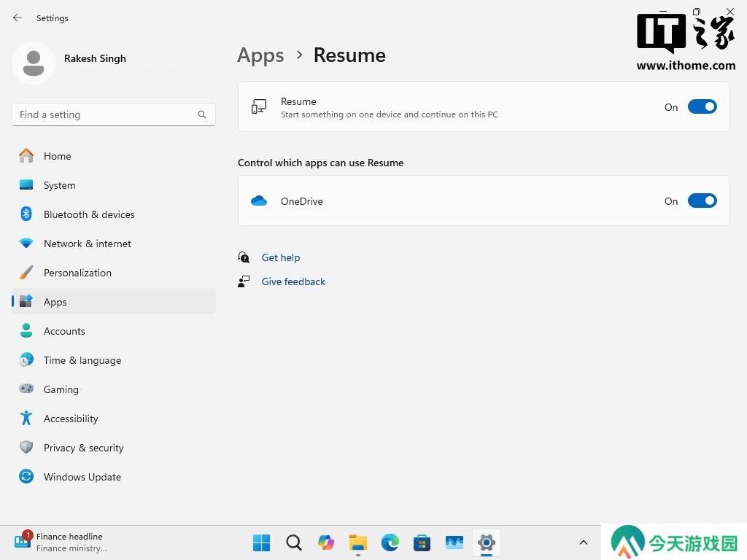Go to Apps breadcrumb in page title
Screen dimensions: 747x560
pos(260,55)
